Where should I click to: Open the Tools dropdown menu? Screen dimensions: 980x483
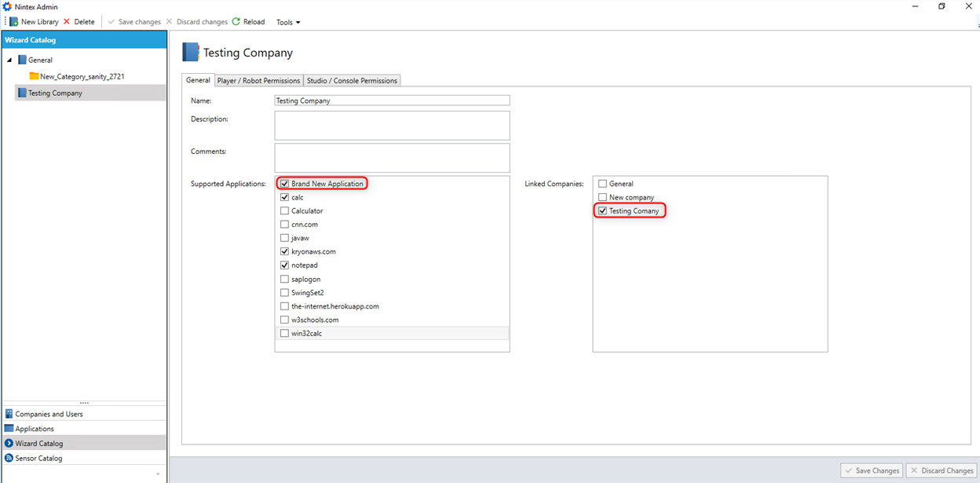point(288,22)
